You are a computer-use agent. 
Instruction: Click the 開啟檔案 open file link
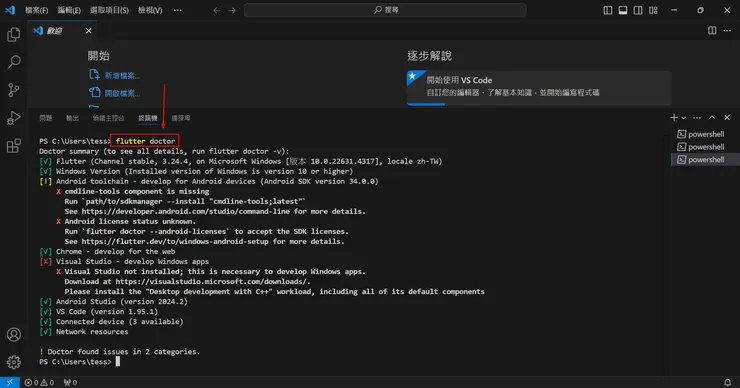click(x=115, y=93)
